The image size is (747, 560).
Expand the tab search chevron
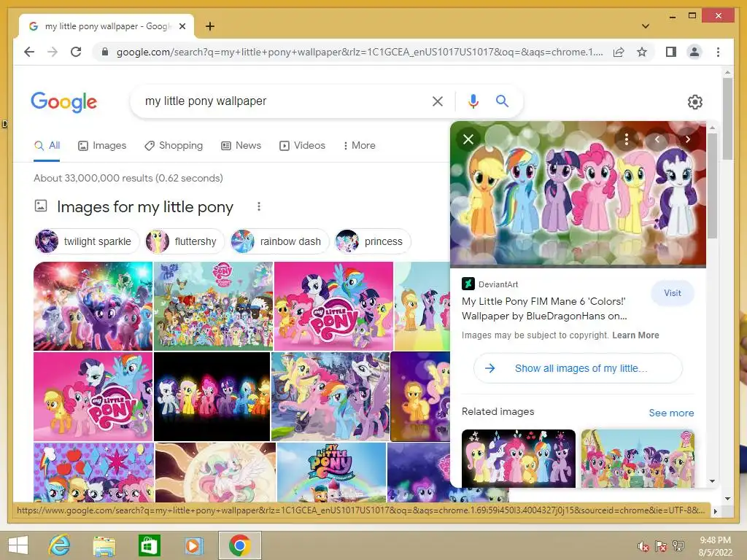coord(645,26)
